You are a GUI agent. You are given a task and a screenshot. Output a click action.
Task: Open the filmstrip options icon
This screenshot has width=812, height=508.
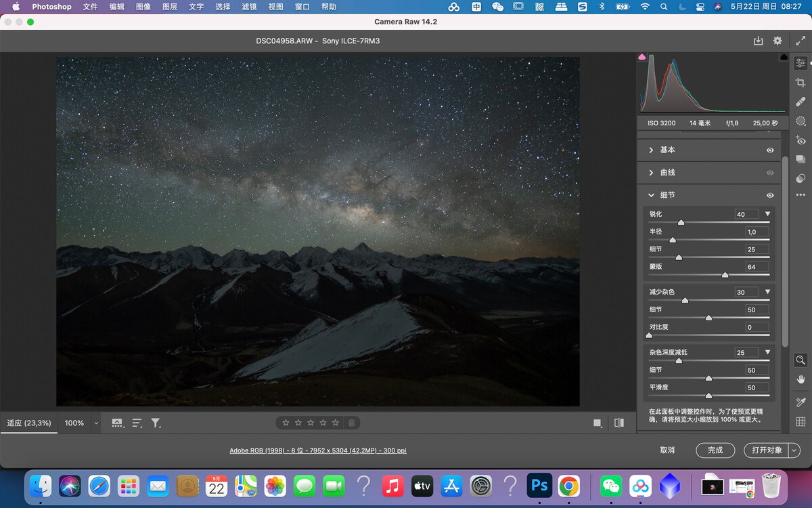pyautogui.click(x=117, y=423)
